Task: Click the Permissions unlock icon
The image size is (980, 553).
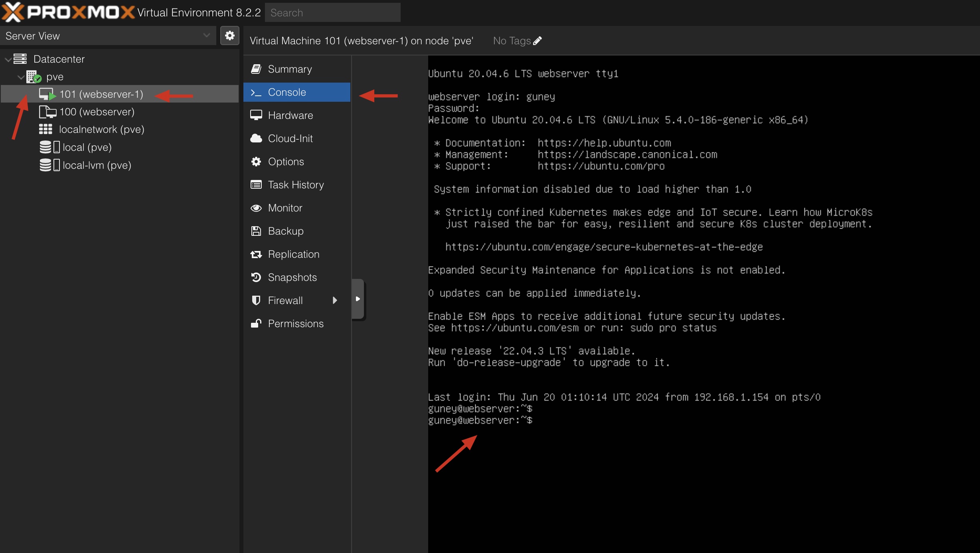Action: (256, 324)
